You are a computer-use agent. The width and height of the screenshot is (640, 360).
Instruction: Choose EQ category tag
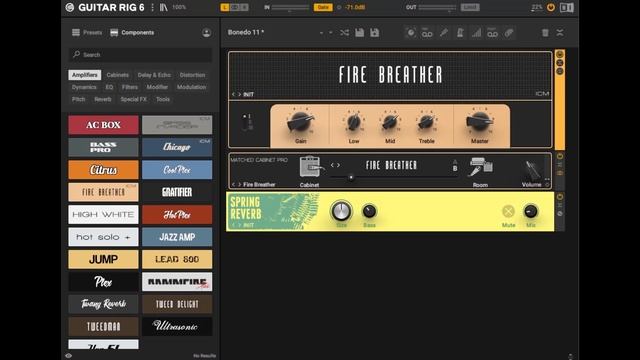109,87
